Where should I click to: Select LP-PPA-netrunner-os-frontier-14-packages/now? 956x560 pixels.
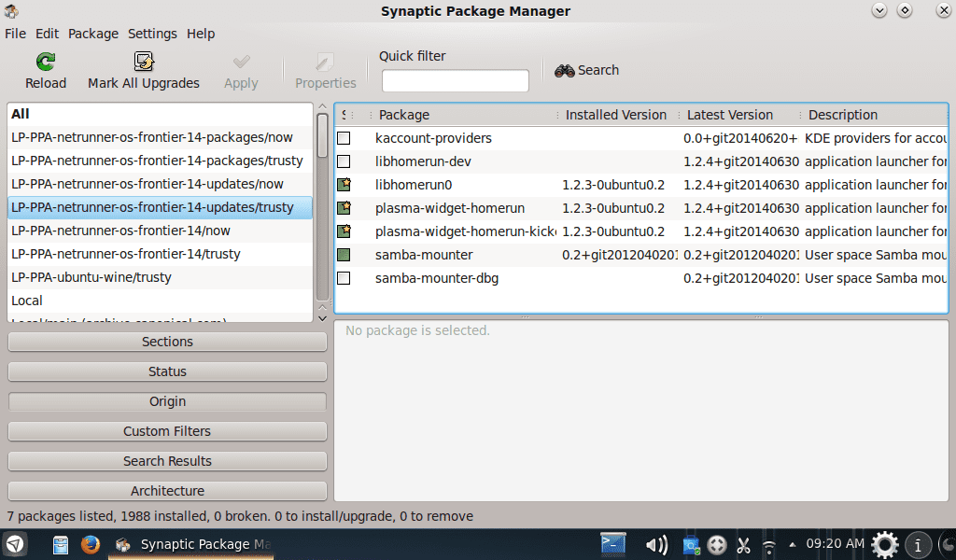[x=161, y=138]
